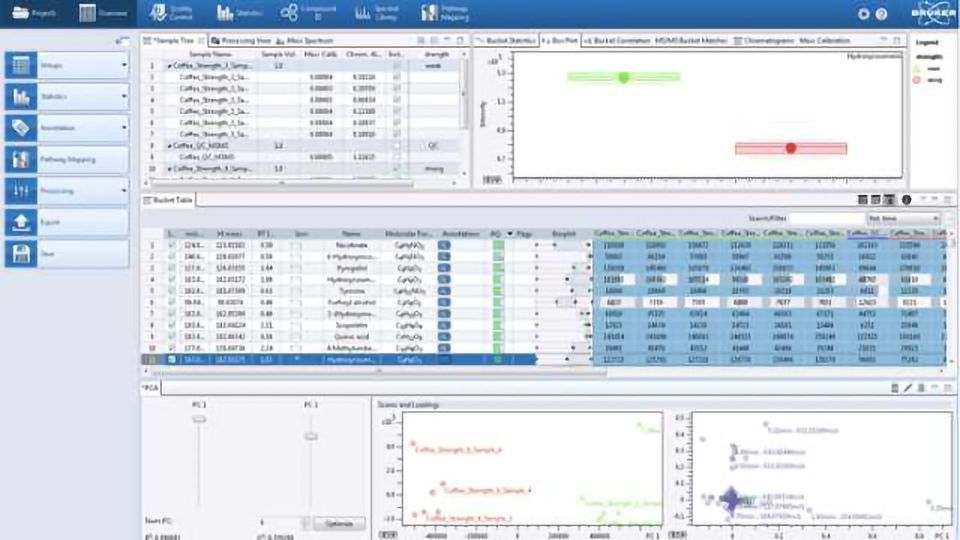Viewport: 960px width, 540px height.
Task: Click the Annotation tag icon in sidebar
Action: pos(21,128)
